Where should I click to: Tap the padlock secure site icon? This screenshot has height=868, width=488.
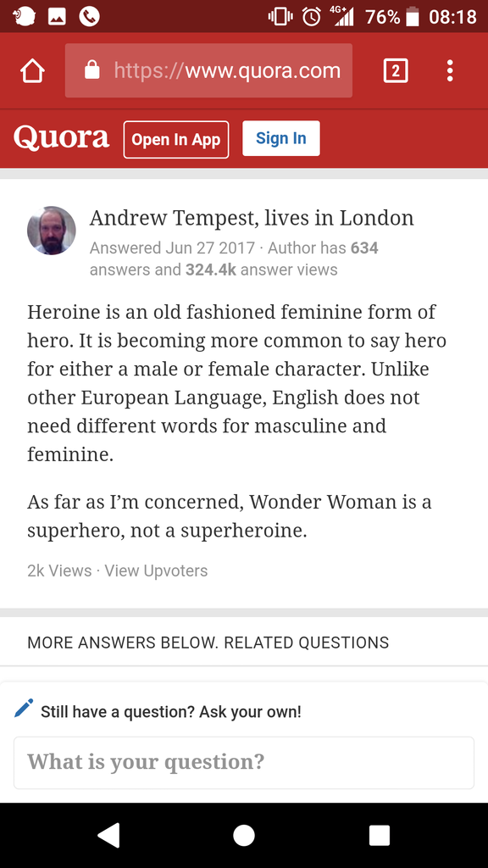(x=91, y=70)
